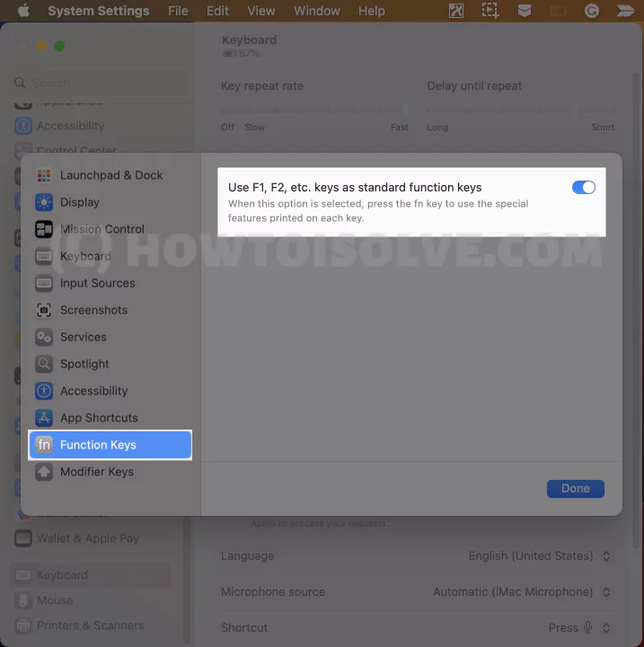The height and width of the screenshot is (647, 644).
Task: Open the Apple menu
Action: pyautogui.click(x=23, y=10)
